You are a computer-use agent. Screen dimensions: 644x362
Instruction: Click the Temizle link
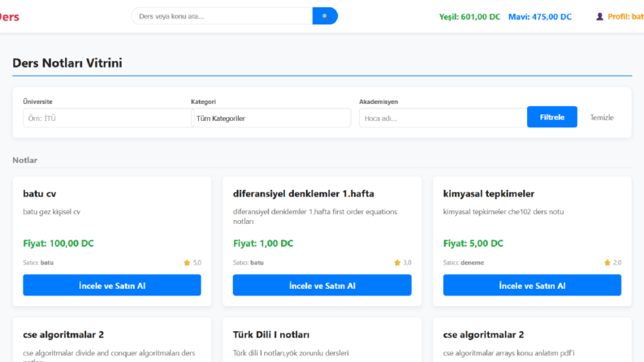(602, 118)
